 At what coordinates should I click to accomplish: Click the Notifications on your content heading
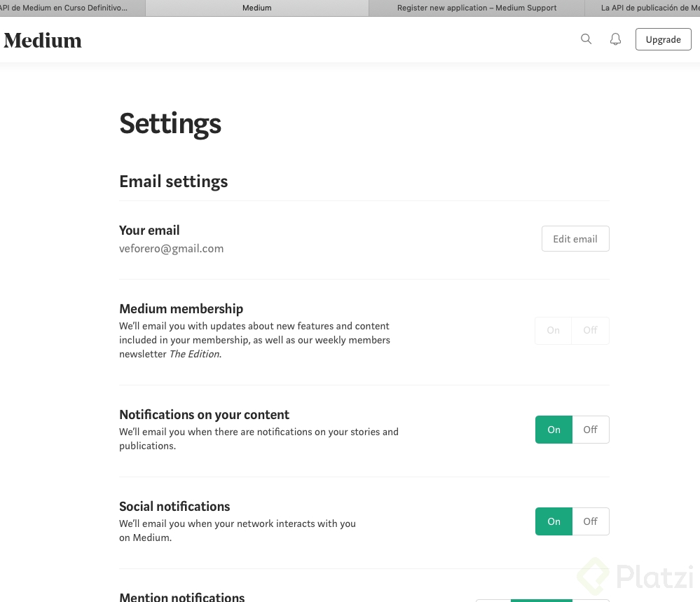204,415
